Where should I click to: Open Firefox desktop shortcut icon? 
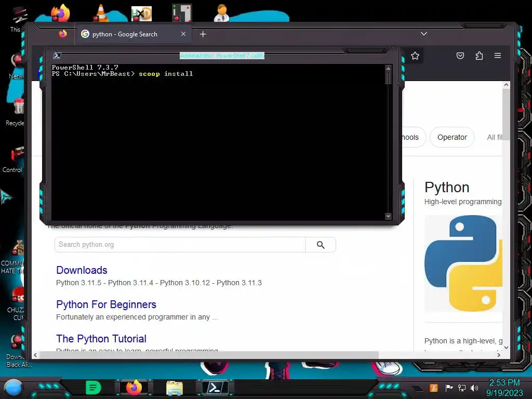pyautogui.click(x=60, y=14)
